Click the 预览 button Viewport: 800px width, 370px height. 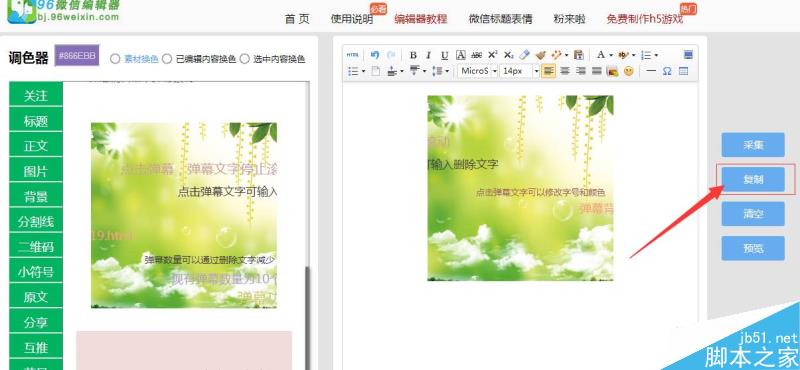point(753,248)
